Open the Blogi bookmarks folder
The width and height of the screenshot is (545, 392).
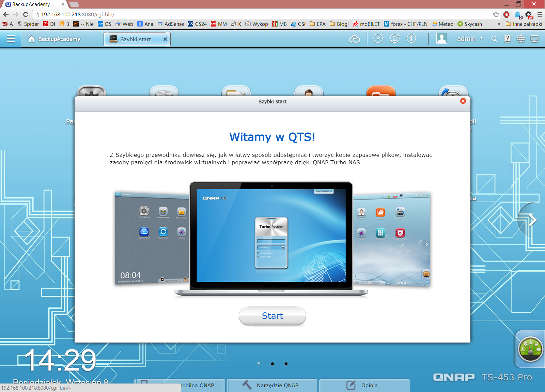click(339, 24)
